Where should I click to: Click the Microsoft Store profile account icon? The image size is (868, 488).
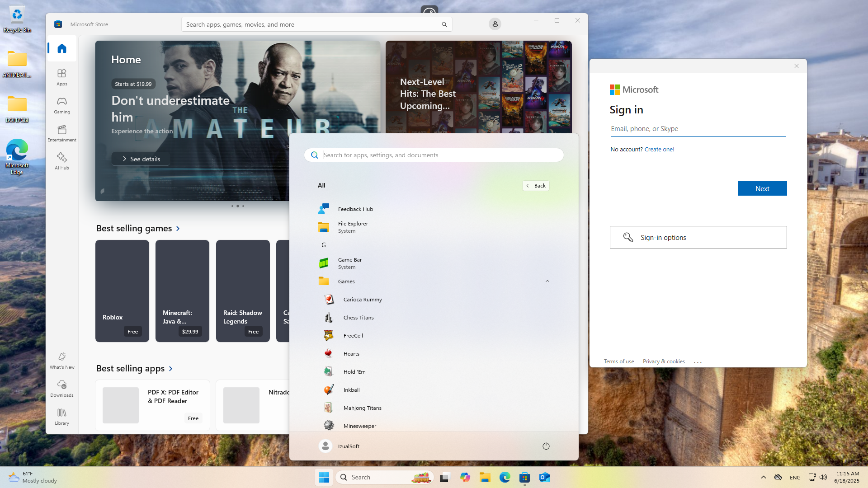pos(495,24)
